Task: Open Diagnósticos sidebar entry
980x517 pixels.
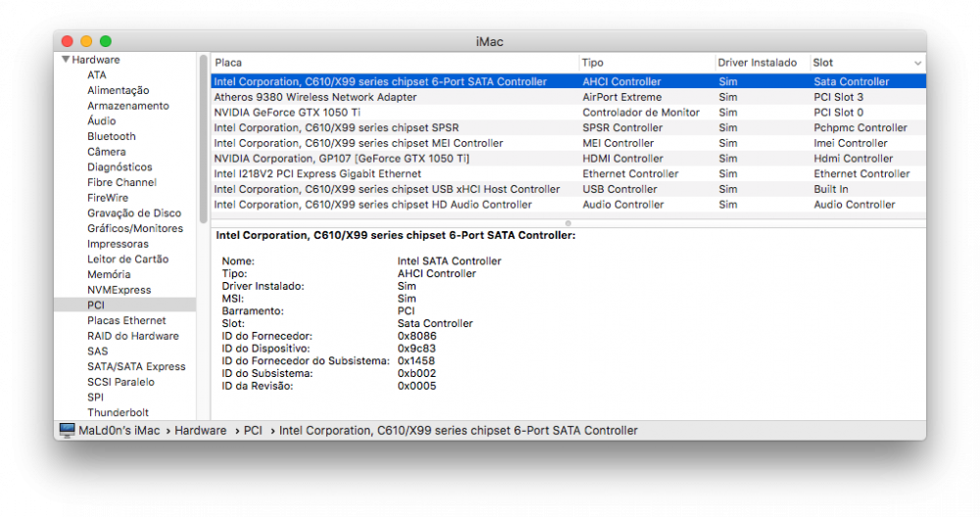Action: coord(120,167)
